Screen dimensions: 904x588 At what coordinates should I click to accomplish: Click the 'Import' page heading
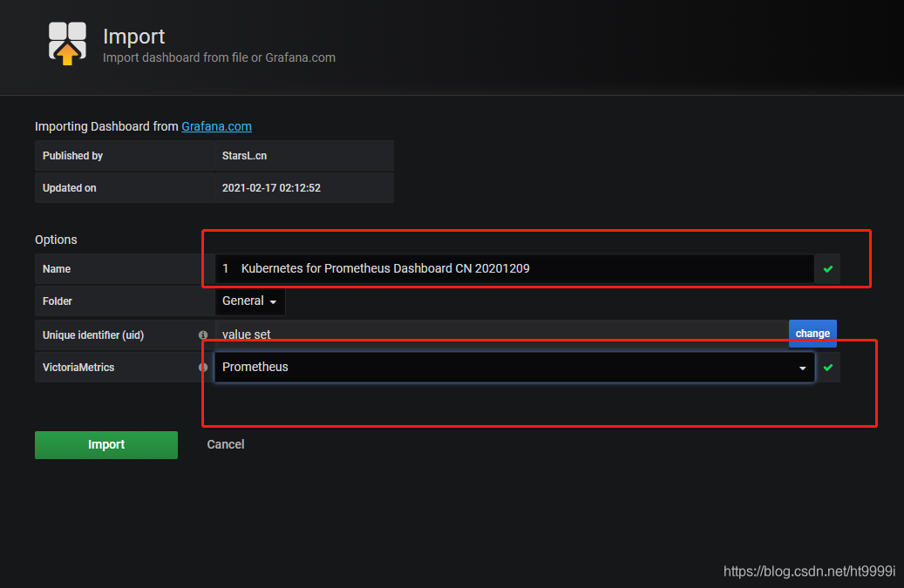pyautogui.click(x=133, y=37)
